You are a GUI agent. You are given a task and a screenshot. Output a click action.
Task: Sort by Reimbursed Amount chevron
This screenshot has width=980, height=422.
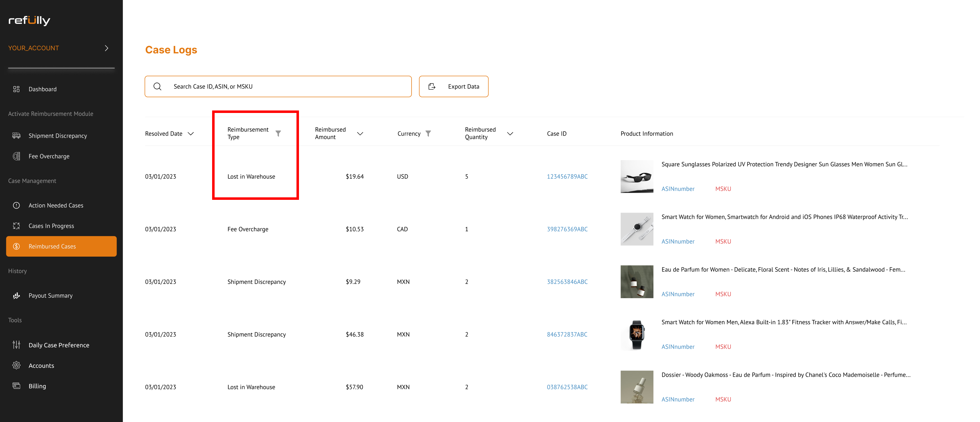point(360,134)
